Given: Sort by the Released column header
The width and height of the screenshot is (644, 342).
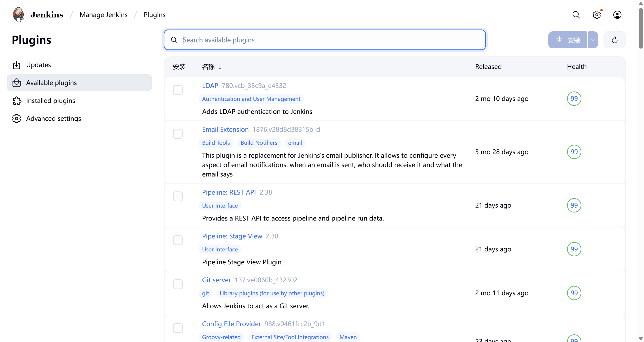Looking at the screenshot, I should (x=488, y=66).
